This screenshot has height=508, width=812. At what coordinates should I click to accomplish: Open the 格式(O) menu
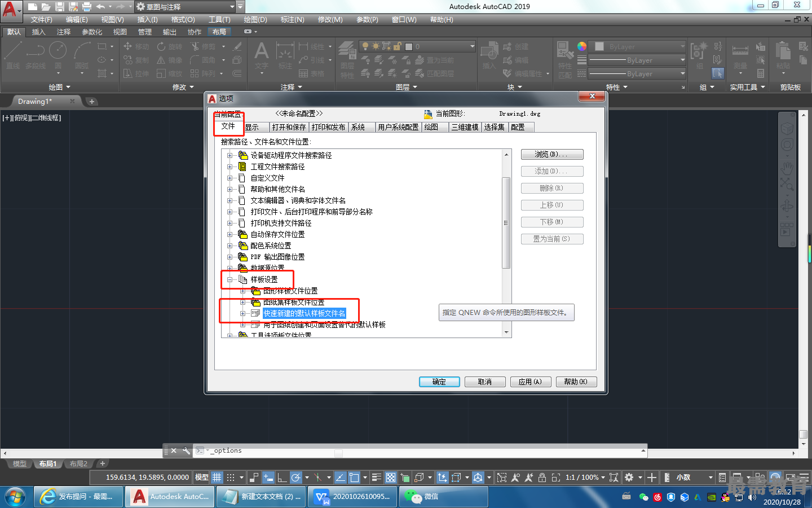[x=183, y=20]
